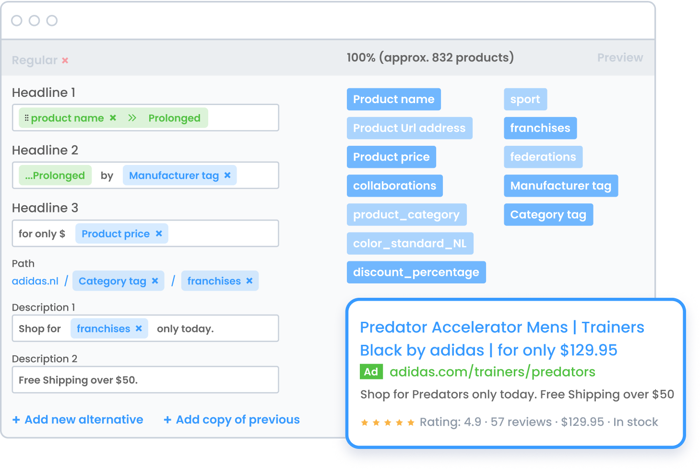The height and width of the screenshot is (469, 700).
Task: Close the Regular tab with red x
Action: click(x=66, y=60)
